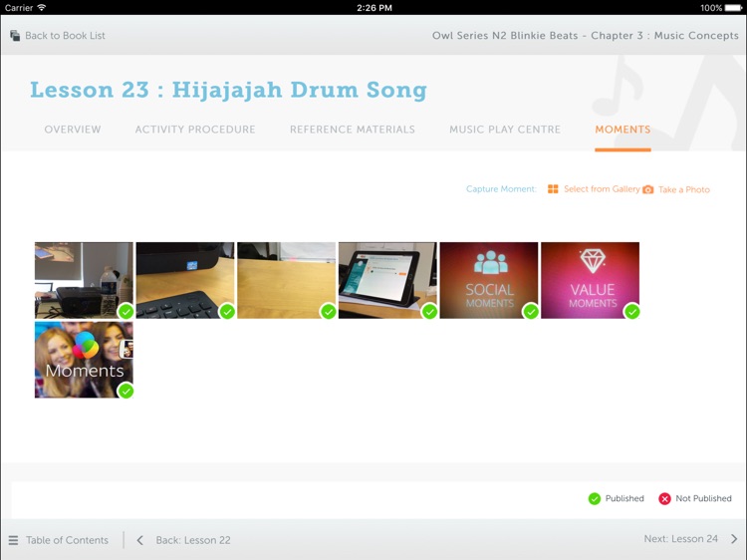
Task: Click the Select from Gallery grid icon
Action: [553, 189]
